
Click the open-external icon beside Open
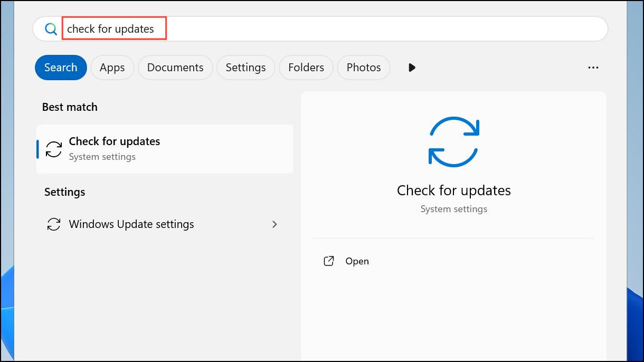(329, 261)
